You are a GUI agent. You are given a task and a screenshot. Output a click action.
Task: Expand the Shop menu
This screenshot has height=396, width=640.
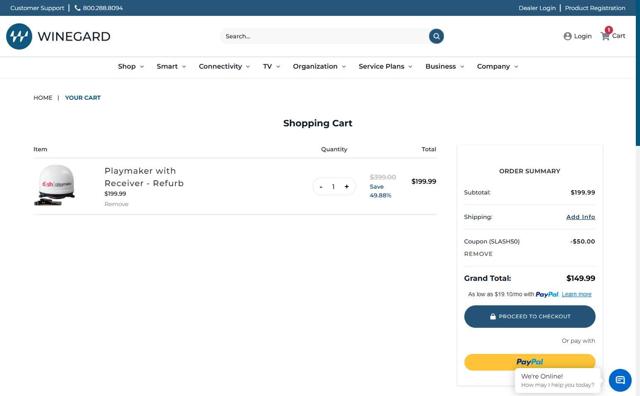(x=131, y=66)
